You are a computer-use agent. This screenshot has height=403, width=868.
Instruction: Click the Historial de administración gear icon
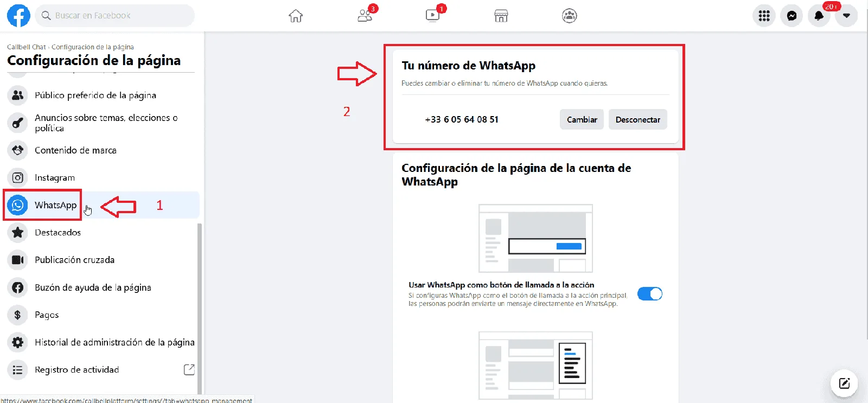[x=18, y=342]
